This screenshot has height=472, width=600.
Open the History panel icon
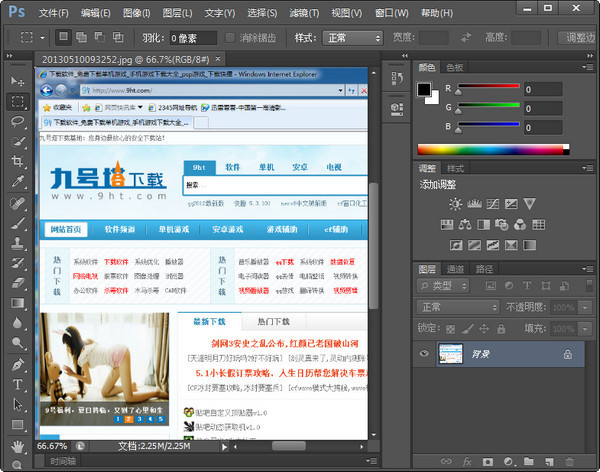397,79
